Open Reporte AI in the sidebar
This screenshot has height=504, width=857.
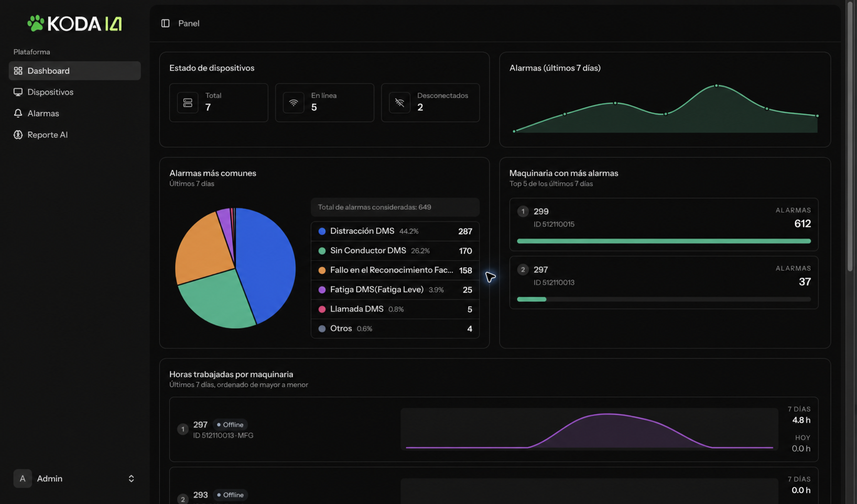74,135
